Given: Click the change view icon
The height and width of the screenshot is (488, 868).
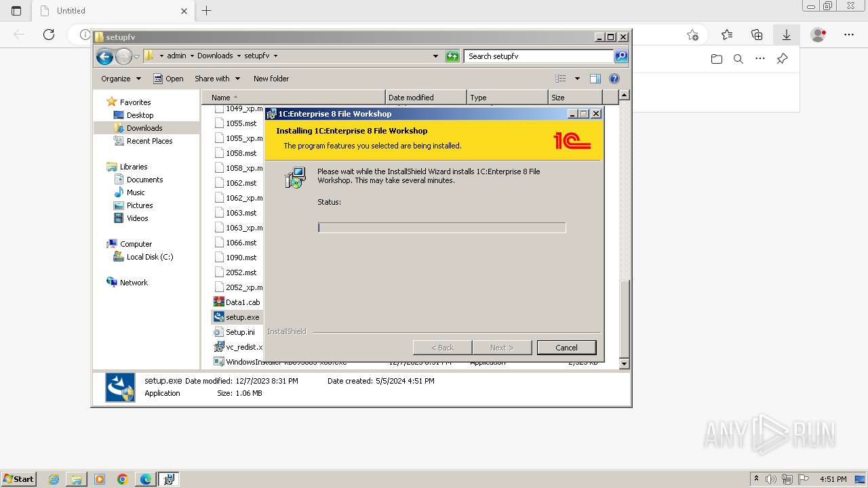Looking at the screenshot, I should coord(560,79).
